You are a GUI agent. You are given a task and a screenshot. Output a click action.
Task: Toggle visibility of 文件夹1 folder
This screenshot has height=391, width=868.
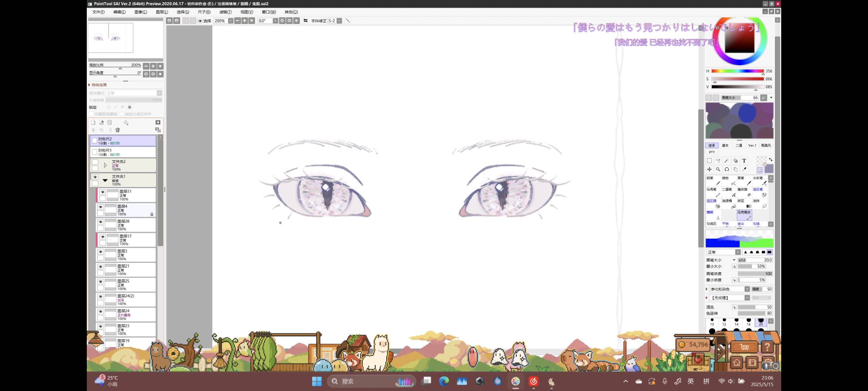(x=95, y=177)
